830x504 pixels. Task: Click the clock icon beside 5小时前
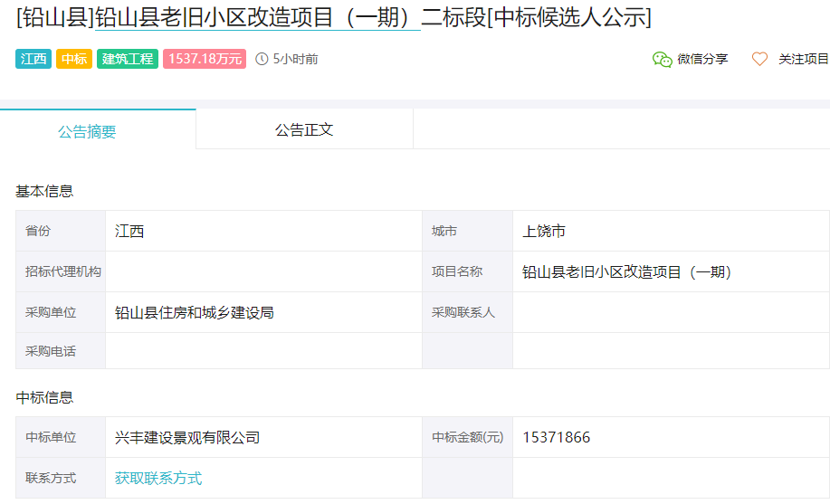pos(262,59)
